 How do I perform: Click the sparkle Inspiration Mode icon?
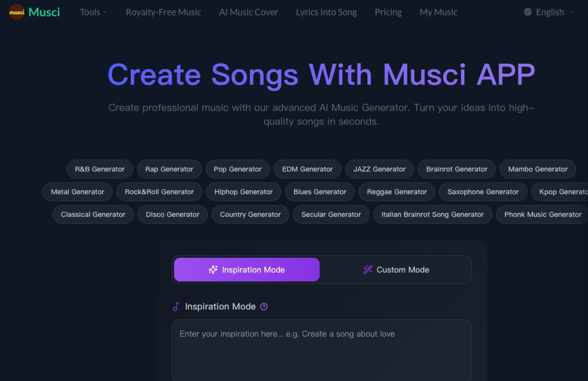213,270
